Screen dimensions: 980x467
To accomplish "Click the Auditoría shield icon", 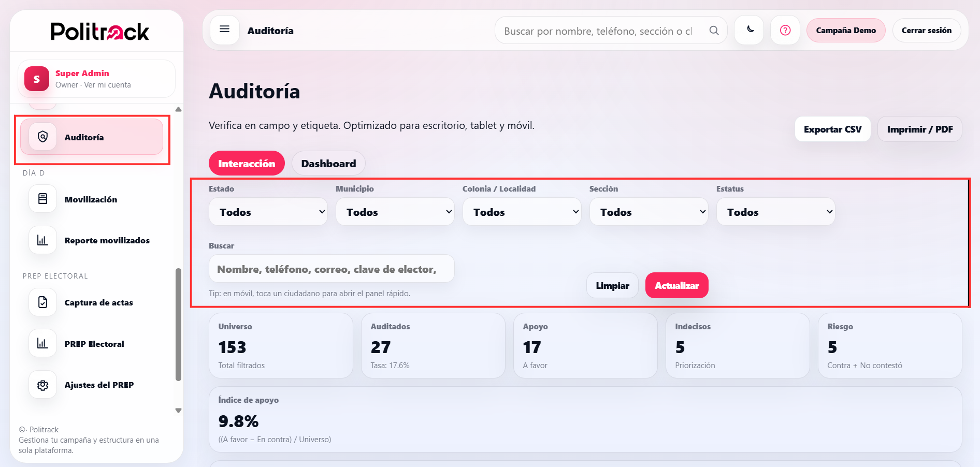I will [42, 137].
